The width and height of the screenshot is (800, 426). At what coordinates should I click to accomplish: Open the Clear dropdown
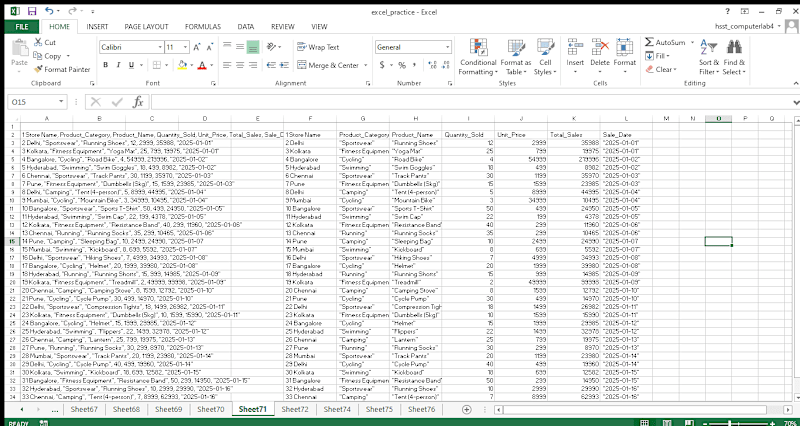(x=661, y=69)
